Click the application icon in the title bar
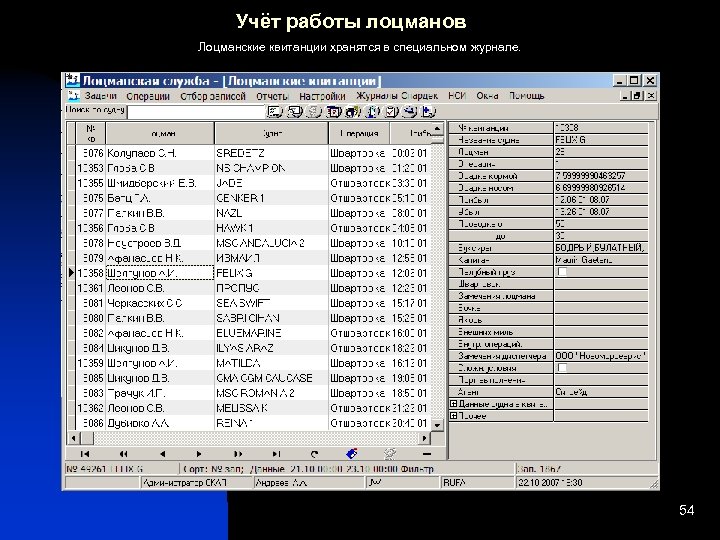 [72, 80]
